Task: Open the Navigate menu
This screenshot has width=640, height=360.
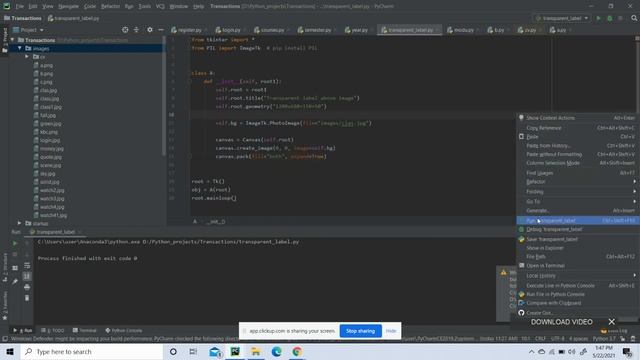Action: [x=69, y=6]
